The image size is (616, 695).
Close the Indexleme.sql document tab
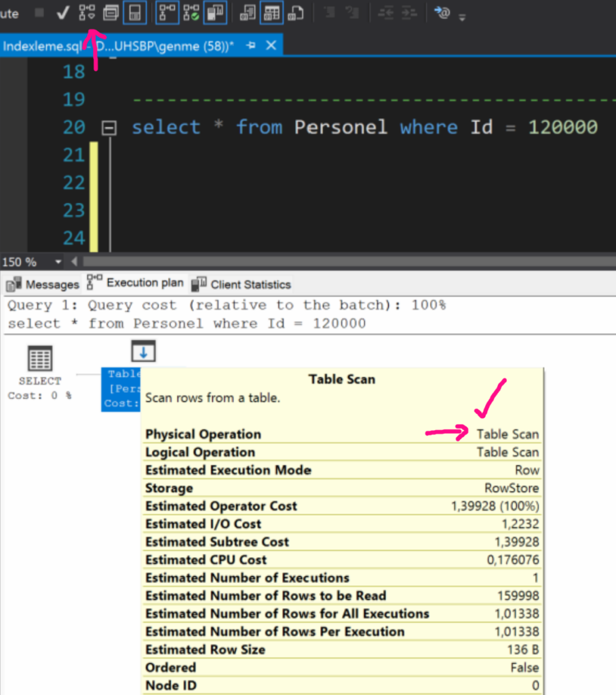coord(271,46)
